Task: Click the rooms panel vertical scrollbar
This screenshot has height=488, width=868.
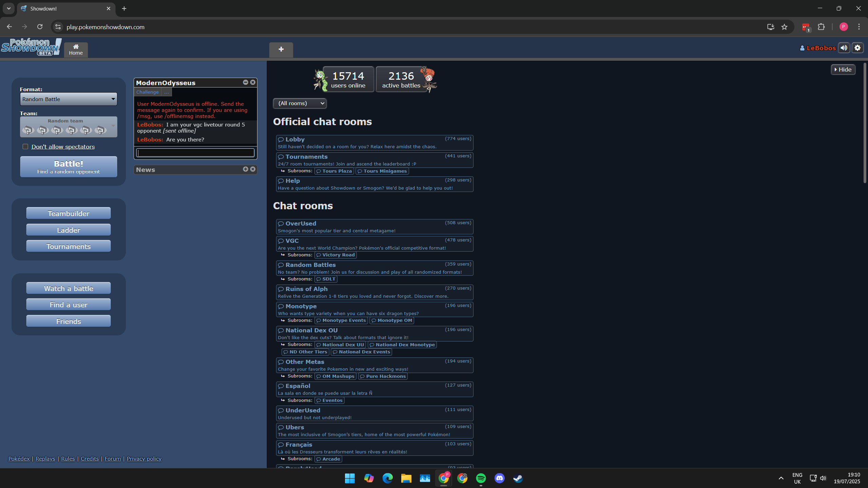Action: point(865,123)
